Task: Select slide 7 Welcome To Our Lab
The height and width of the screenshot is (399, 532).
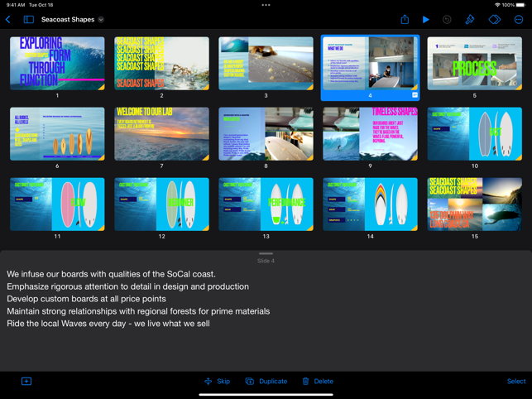Action: (161, 133)
